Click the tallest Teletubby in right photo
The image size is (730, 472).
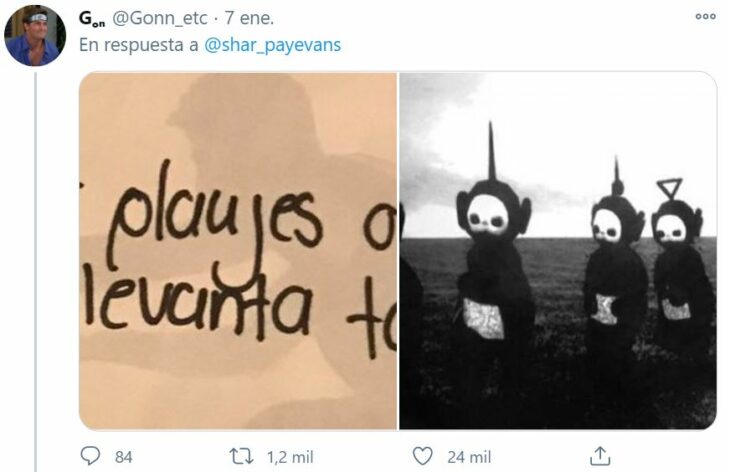coord(493,261)
